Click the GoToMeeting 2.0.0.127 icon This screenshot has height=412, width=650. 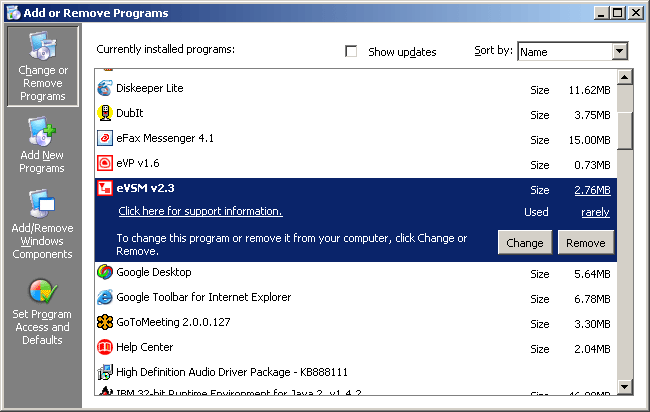[x=105, y=322]
